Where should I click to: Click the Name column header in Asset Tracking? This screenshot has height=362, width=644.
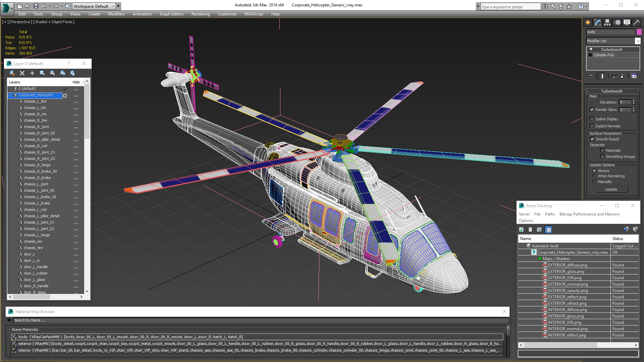tap(564, 239)
